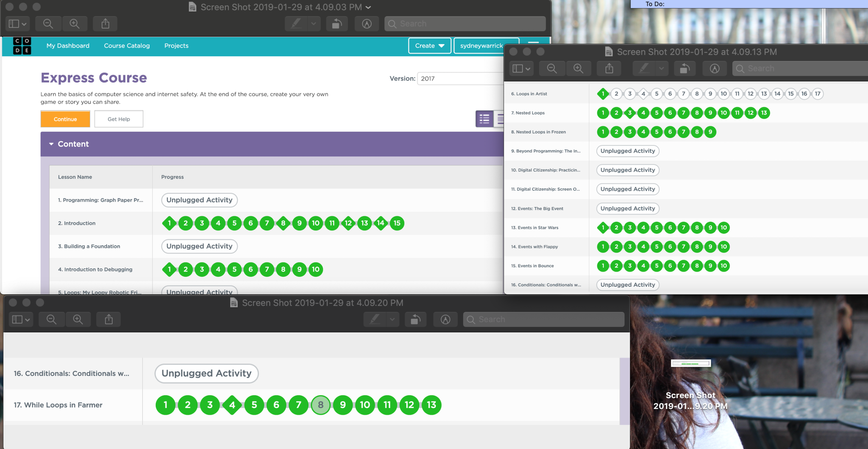
Task: Select the Screen Shot desktop file thumbnail
Action: tap(690, 363)
